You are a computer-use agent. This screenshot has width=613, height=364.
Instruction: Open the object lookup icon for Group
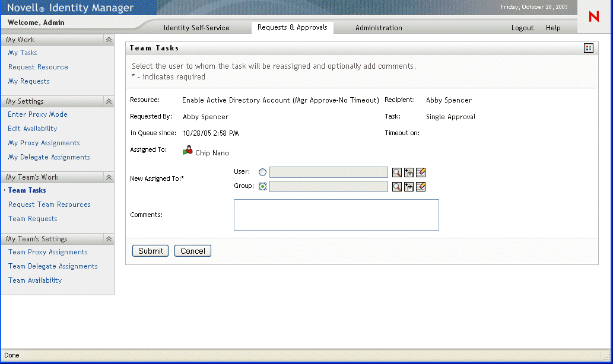397,187
